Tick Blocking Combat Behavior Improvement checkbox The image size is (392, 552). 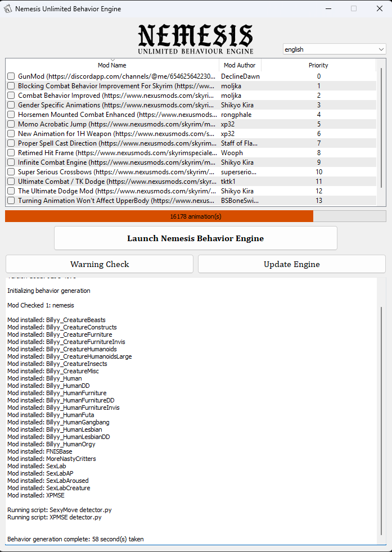click(x=11, y=86)
